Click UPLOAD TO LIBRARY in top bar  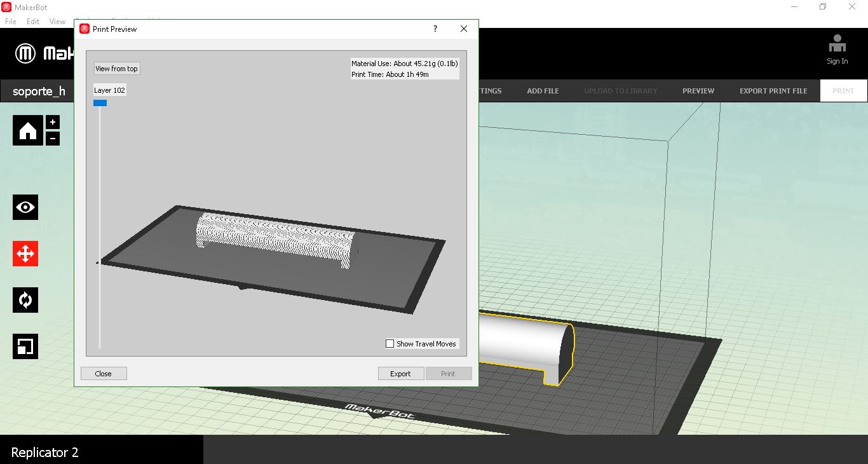coord(621,91)
